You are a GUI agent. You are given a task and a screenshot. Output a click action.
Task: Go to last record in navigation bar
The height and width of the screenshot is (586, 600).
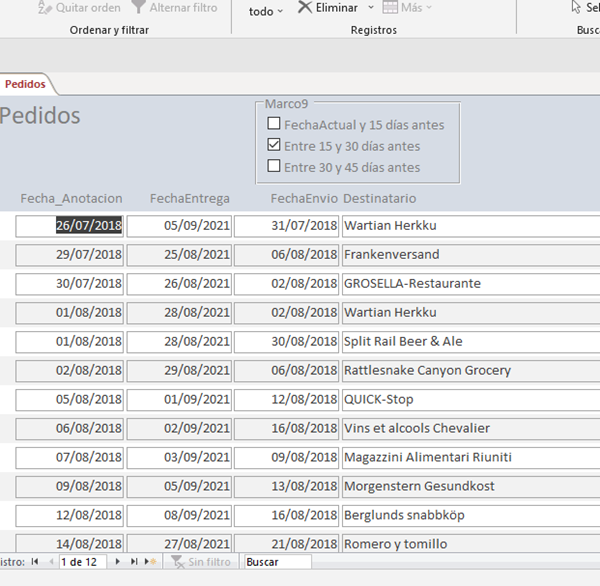[134, 562]
